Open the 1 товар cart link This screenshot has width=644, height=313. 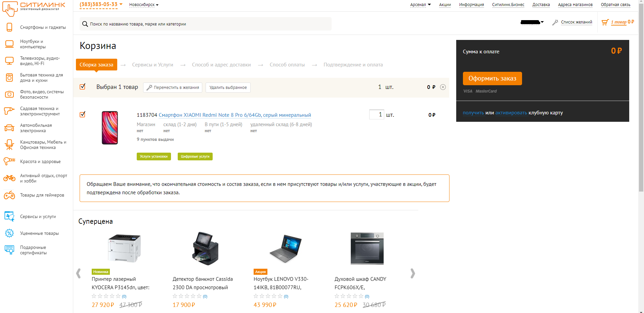click(x=618, y=22)
